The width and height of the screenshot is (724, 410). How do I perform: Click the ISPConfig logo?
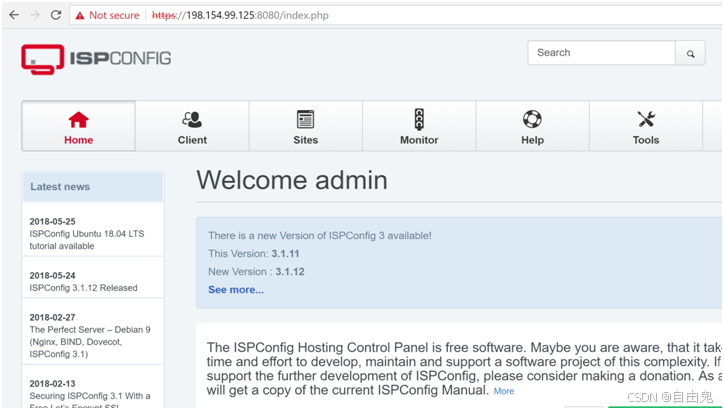coord(96,59)
